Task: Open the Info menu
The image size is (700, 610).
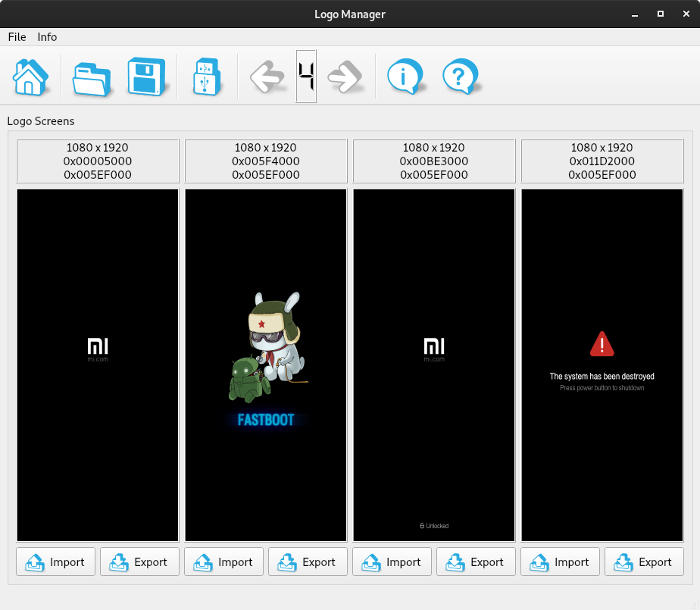Action: [47, 37]
